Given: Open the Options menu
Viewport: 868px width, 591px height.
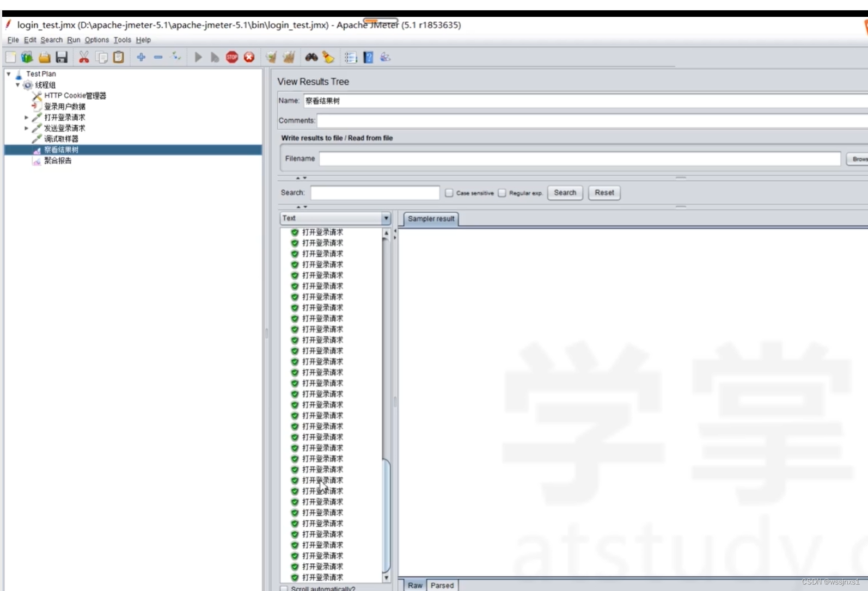Looking at the screenshot, I should pyautogui.click(x=96, y=40).
